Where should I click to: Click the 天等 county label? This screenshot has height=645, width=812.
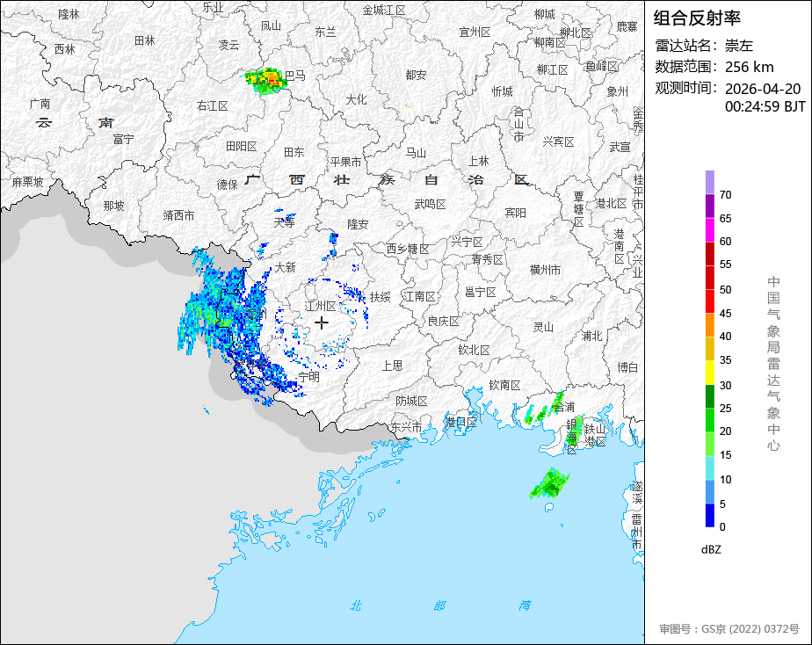pyautogui.click(x=285, y=222)
